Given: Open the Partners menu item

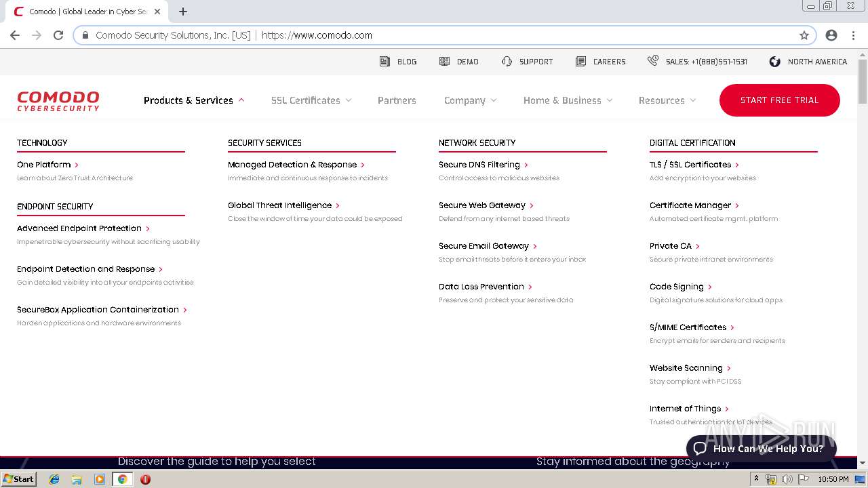Looking at the screenshot, I should click(397, 100).
